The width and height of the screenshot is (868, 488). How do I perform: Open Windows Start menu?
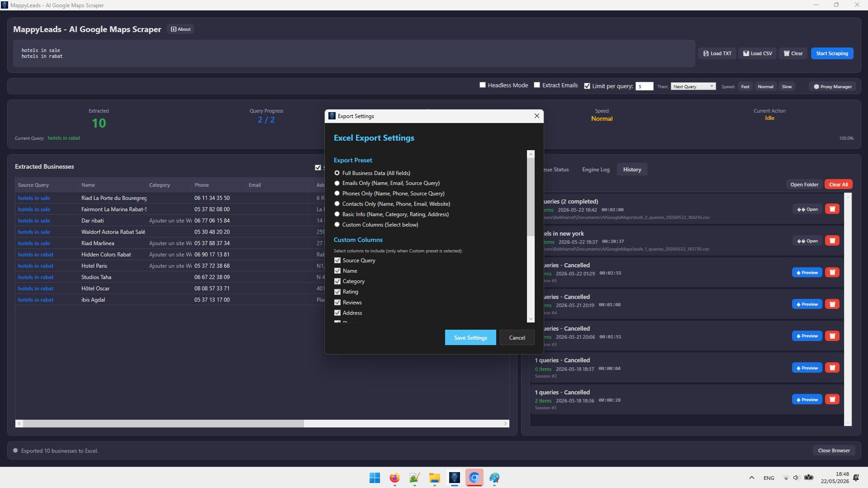(375, 478)
